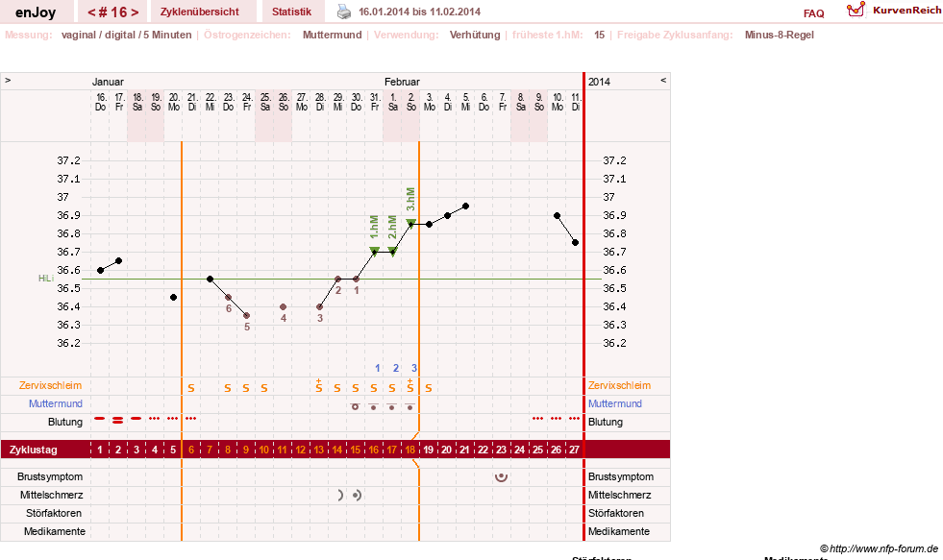The height and width of the screenshot is (560, 943).
Task: Click S+ cervical mucus entry on day 13
Action: click(319, 386)
